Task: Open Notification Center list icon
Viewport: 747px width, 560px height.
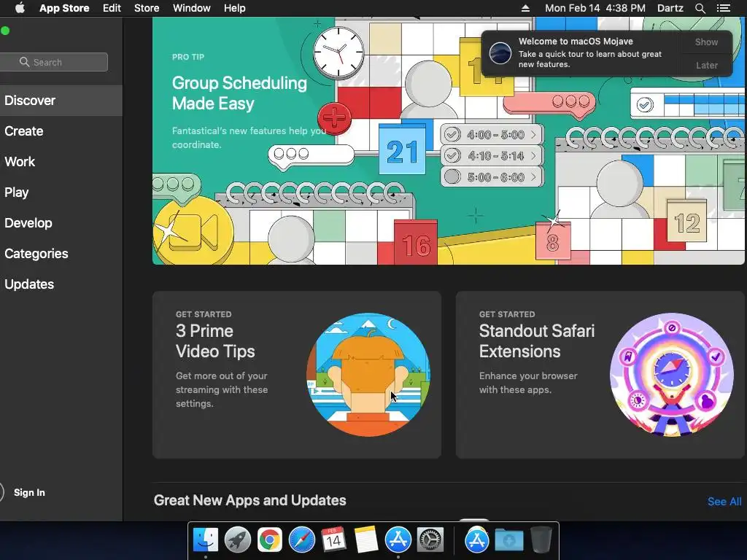Action: (723, 8)
